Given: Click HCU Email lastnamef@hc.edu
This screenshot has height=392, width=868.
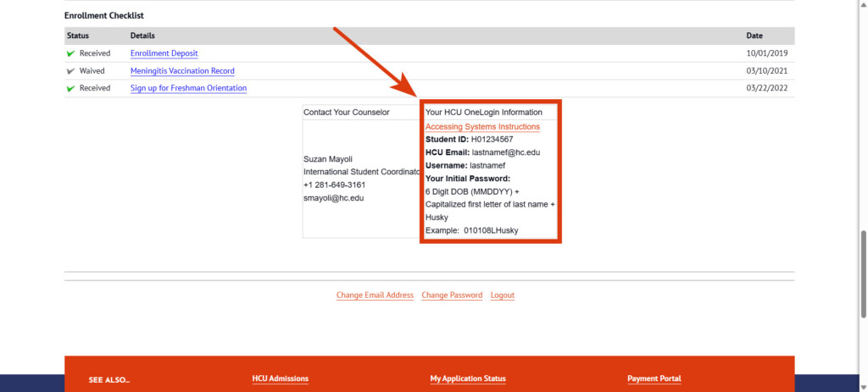Looking at the screenshot, I should click(x=506, y=152).
